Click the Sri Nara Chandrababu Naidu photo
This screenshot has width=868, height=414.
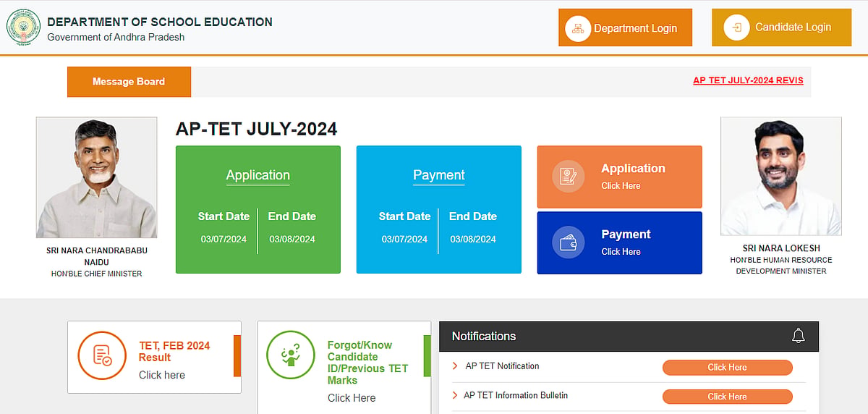tap(96, 177)
